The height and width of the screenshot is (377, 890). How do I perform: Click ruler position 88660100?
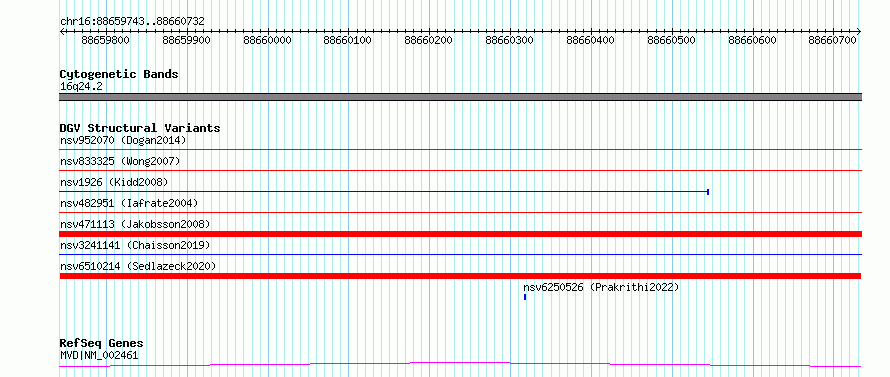[x=348, y=40]
